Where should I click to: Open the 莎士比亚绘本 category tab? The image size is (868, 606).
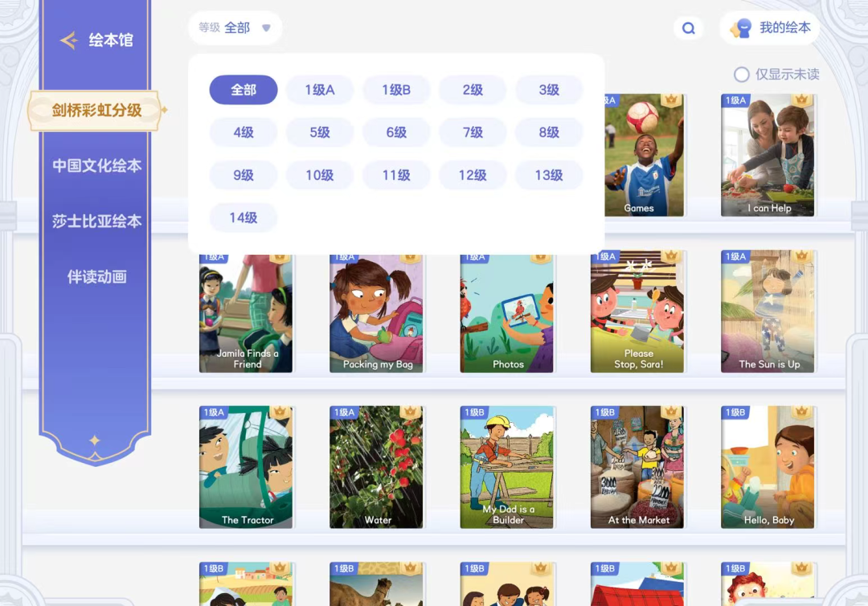[x=97, y=221]
